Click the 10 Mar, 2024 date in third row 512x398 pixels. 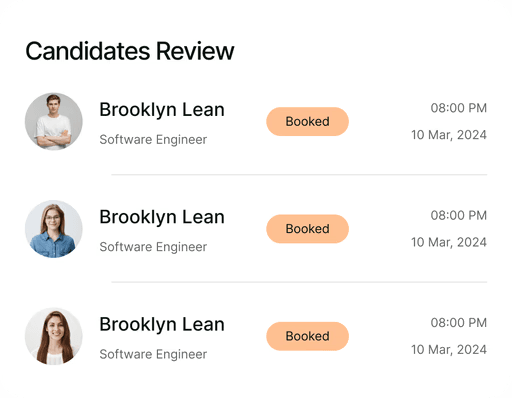(x=449, y=350)
